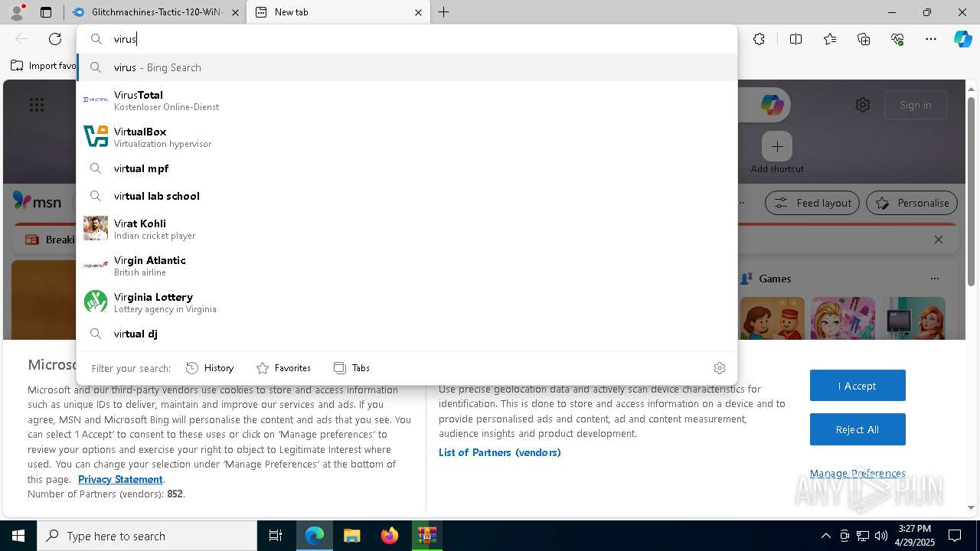The width and height of the screenshot is (980, 551).
Task: Open the Favorites star icon
Action: click(x=830, y=39)
